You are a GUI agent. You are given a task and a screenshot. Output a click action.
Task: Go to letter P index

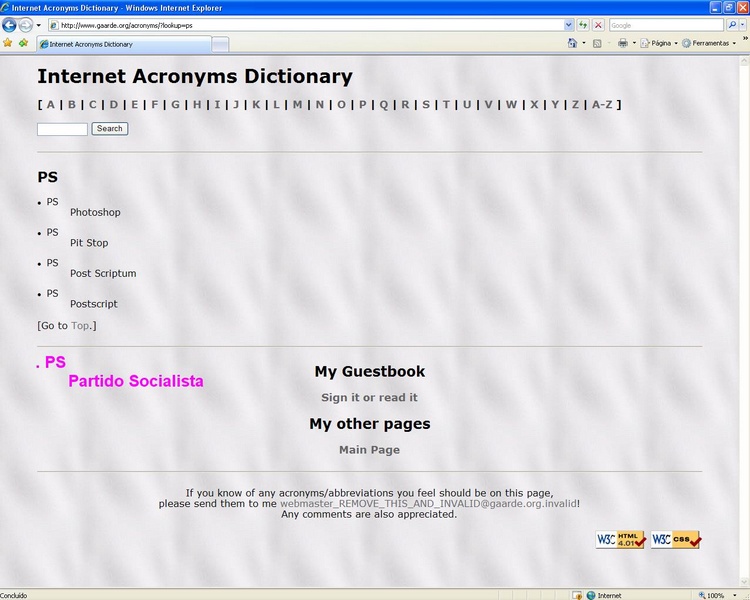(363, 104)
